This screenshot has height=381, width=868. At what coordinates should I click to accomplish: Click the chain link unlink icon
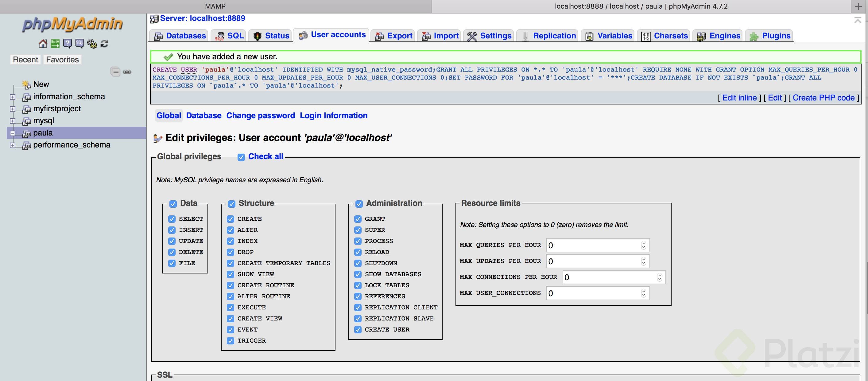pos(127,72)
